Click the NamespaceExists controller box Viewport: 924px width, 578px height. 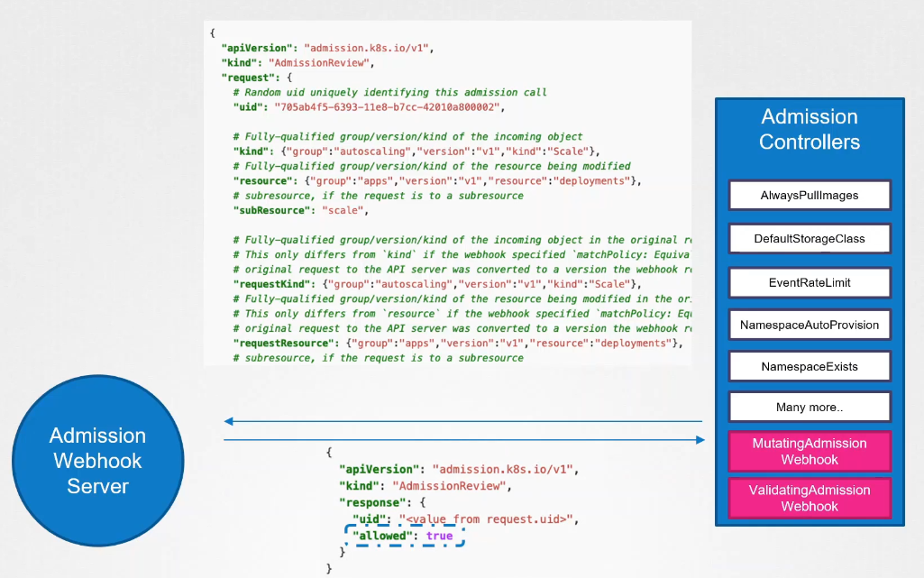click(x=809, y=365)
